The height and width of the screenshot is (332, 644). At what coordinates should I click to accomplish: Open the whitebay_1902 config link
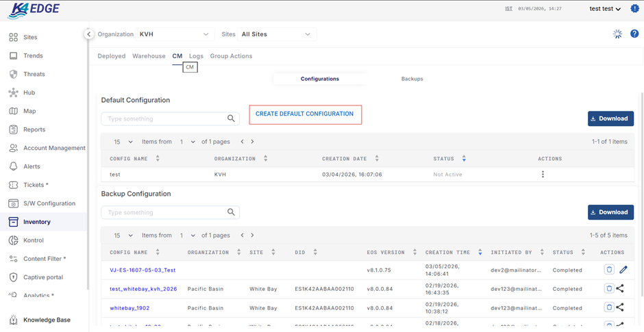tap(129, 308)
